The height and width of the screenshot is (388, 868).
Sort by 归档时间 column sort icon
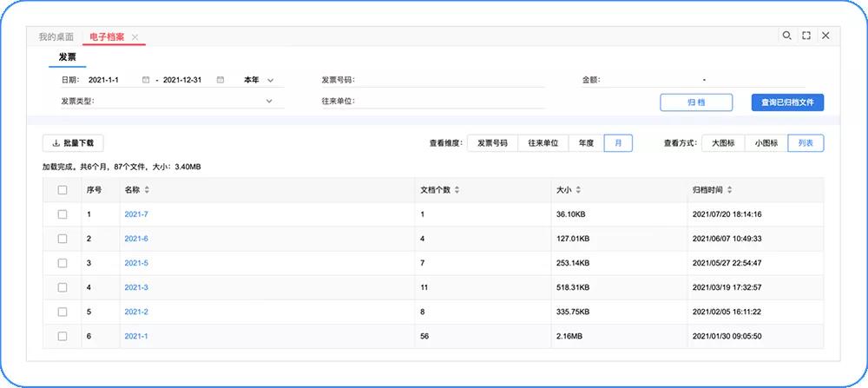pos(730,190)
